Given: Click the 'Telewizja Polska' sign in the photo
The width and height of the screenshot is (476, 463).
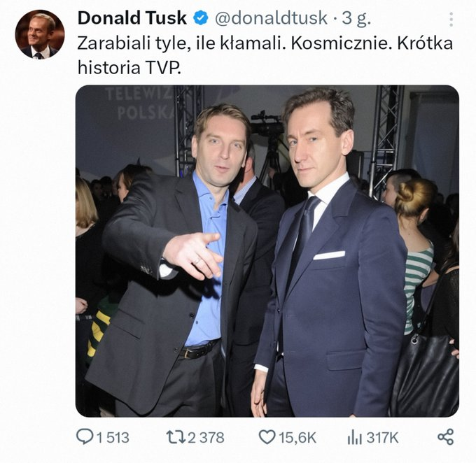Looking at the screenshot, I should 140,104.
